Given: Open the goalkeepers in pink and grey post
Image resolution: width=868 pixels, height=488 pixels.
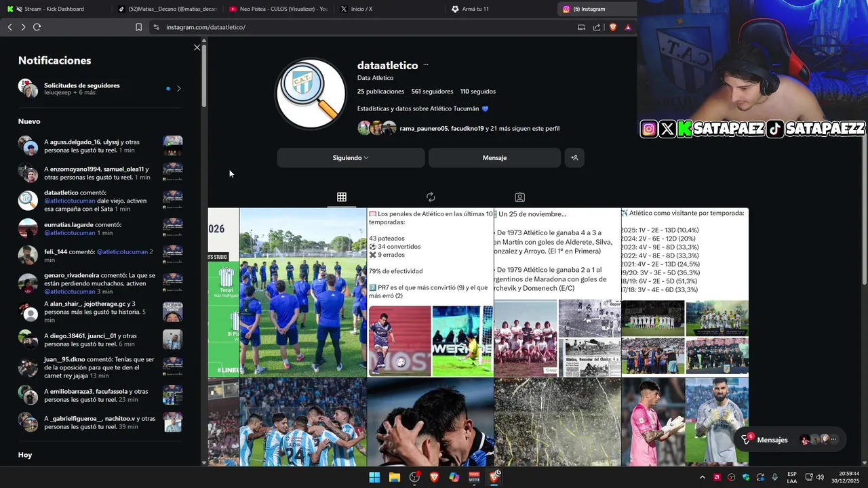Looking at the screenshot, I should 685,422.
